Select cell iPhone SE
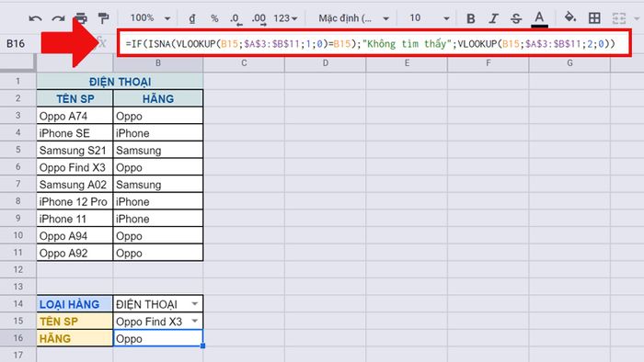 click(75, 133)
